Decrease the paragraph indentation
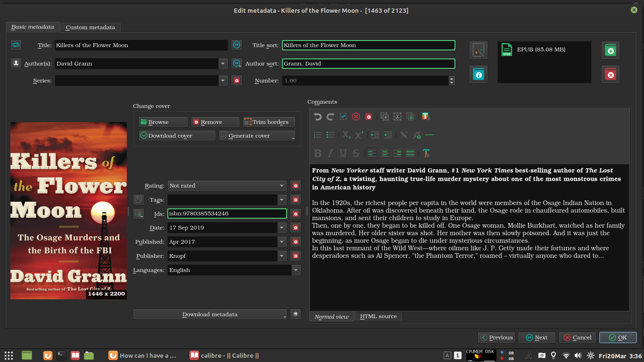Image resolution: width=644 pixels, height=362 pixels. point(388,135)
